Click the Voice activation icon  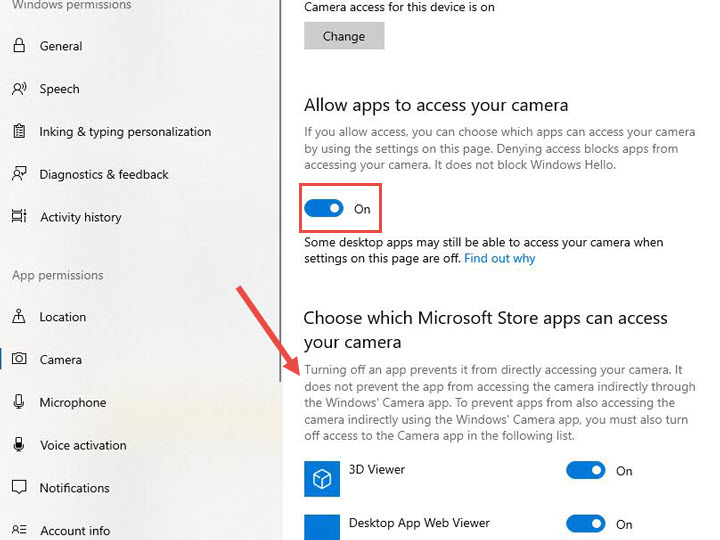pos(19,445)
